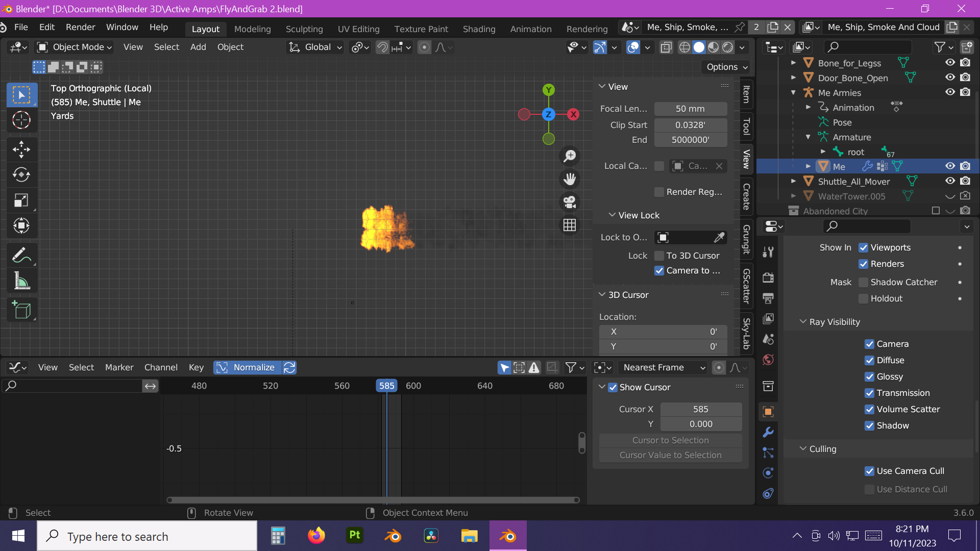Open the graph editor Marker menu

[119, 367]
